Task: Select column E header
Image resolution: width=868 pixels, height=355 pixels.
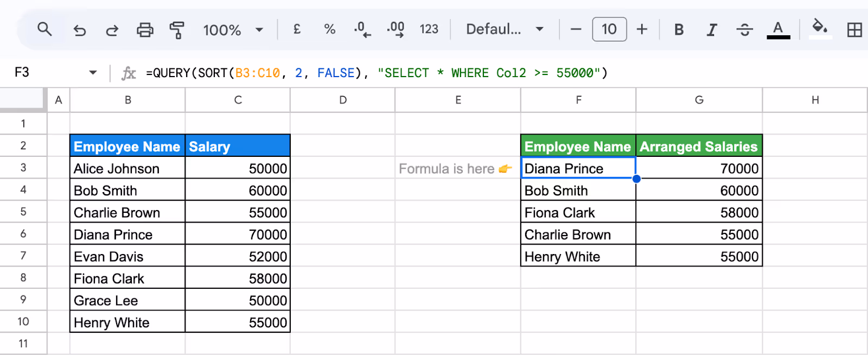Action: (x=458, y=100)
